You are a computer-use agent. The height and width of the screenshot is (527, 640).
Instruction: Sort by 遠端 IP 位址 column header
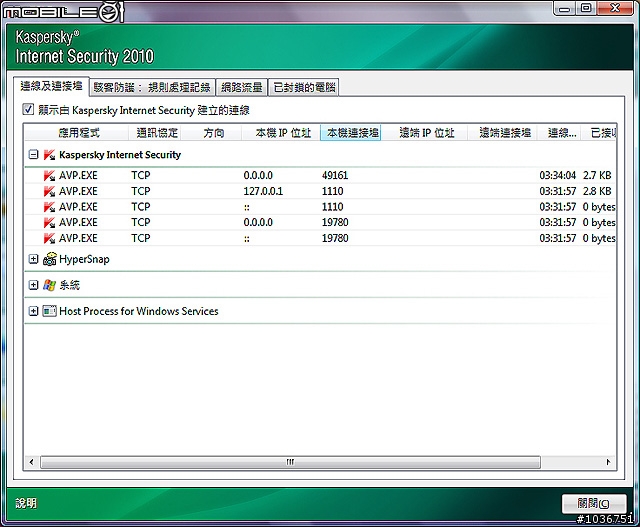(x=424, y=133)
